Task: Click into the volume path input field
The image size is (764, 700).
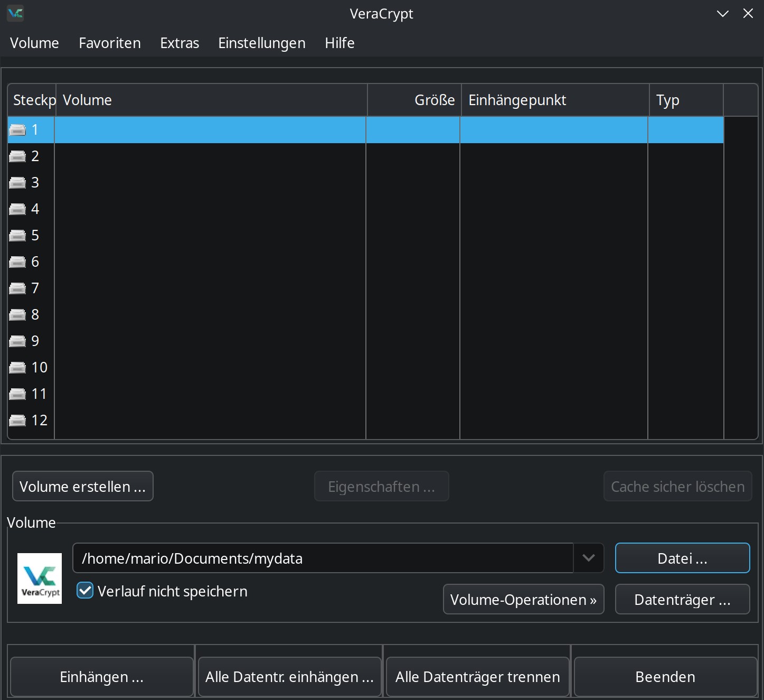Action: (x=322, y=558)
